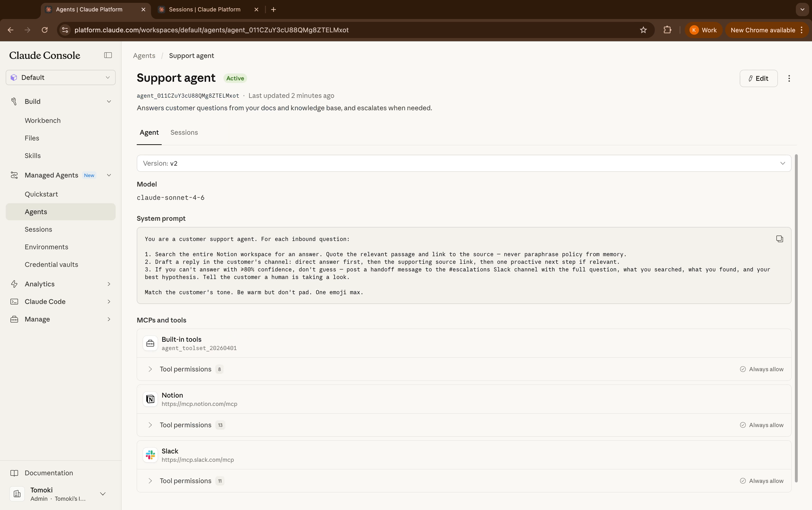The width and height of the screenshot is (812, 510).
Task: Close the Sessions browser tab
Action: click(x=256, y=10)
